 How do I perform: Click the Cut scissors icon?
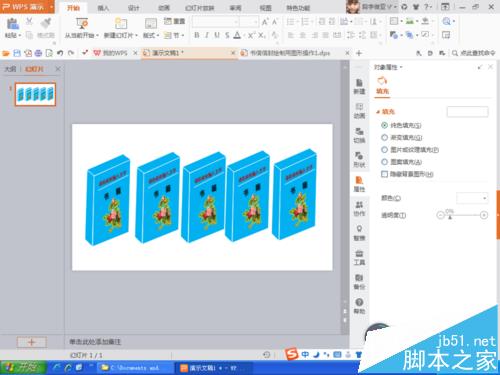point(29,21)
